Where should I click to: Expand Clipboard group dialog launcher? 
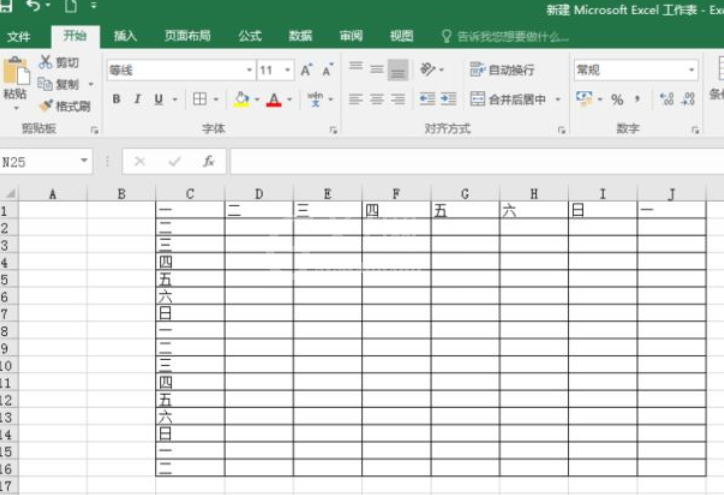click(x=94, y=130)
